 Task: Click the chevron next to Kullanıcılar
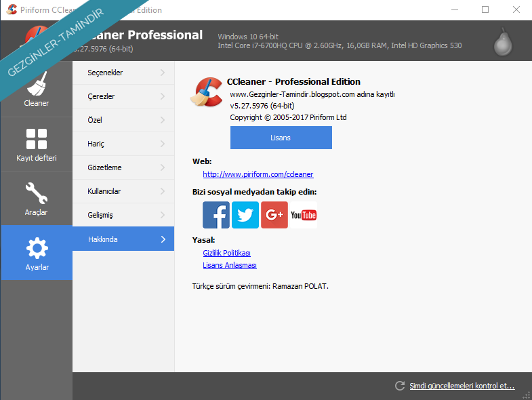click(x=163, y=191)
